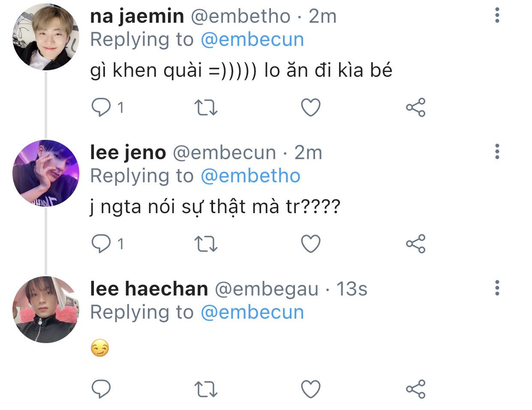Viewport: 532px width, 410px height.
Task: Open more options on na jaemin's tweet
Action: (497, 15)
